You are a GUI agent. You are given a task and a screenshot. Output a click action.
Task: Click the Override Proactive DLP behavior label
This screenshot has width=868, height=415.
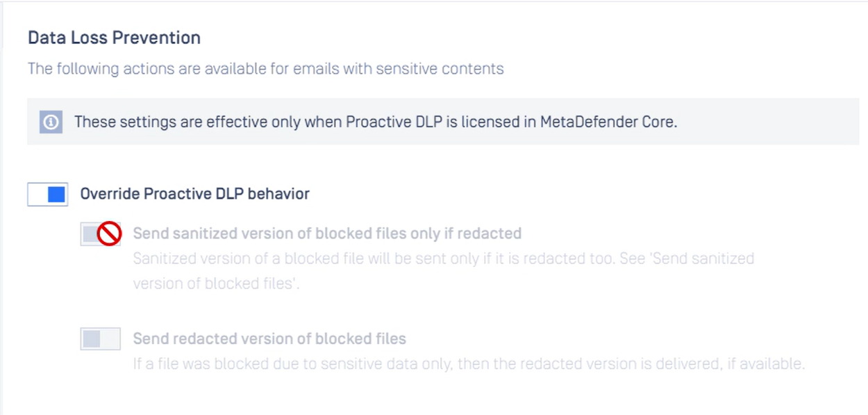(x=195, y=194)
